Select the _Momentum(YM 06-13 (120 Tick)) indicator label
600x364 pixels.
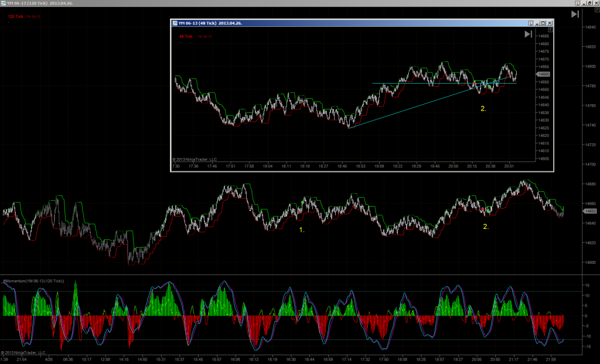coord(33,281)
